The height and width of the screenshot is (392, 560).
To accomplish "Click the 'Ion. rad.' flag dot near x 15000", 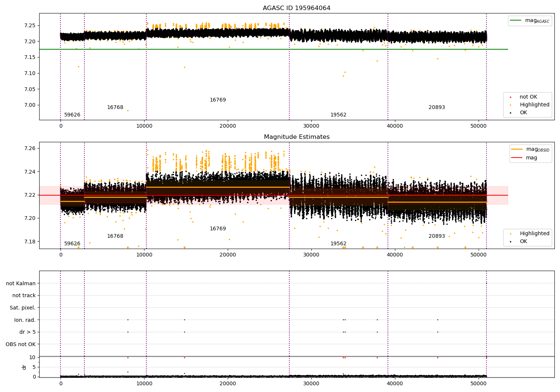I will [184, 320].
